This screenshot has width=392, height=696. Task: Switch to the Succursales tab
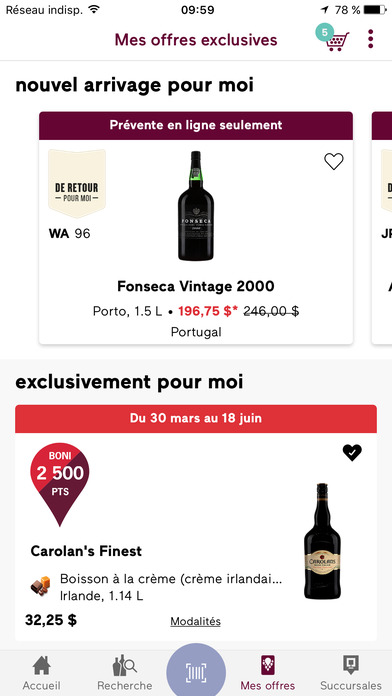[x=351, y=674]
